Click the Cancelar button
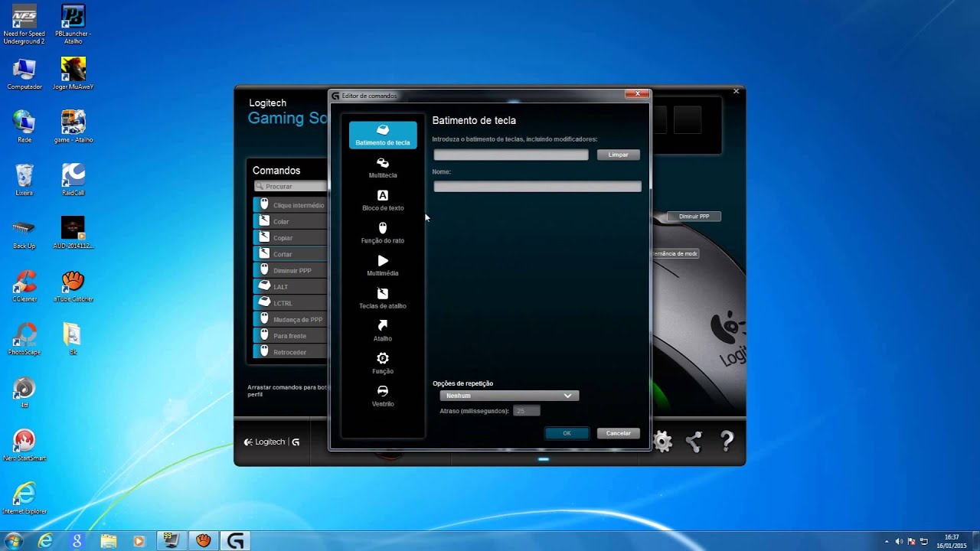 (x=618, y=433)
